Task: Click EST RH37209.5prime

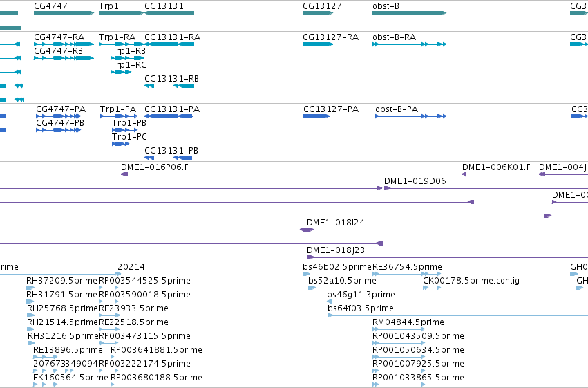Action: point(30,288)
